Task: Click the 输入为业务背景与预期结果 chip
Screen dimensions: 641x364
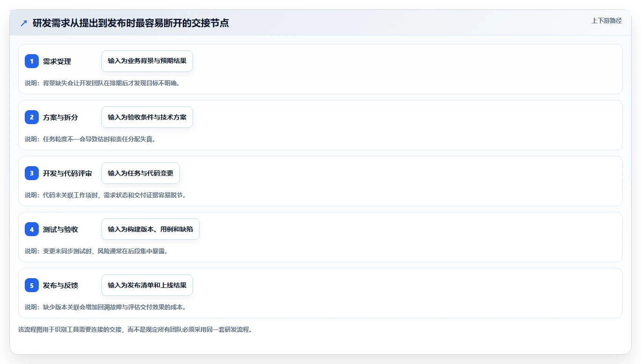Action: [x=147, y=61]
